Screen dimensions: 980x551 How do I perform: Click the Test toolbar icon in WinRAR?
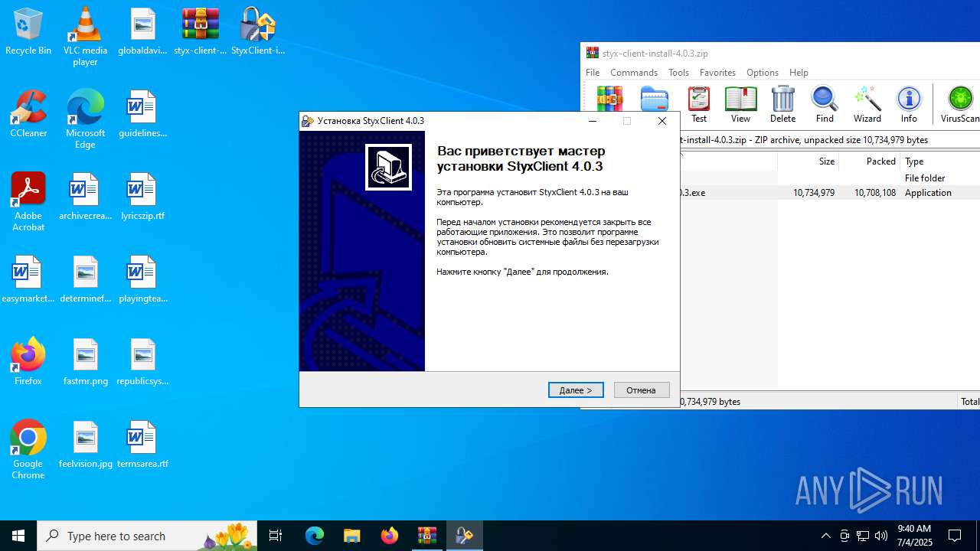(699, 105)
